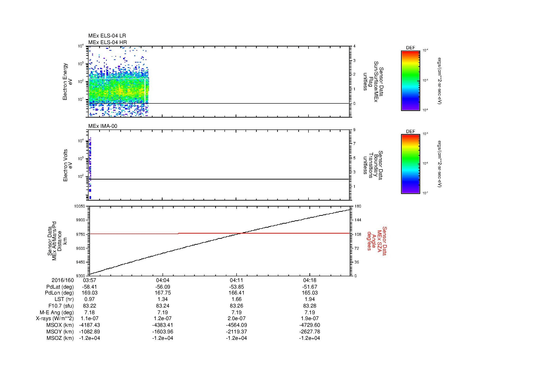This screenshot has width=555, height=392.
Task: Click X-rays value '2.0e-07'
Action: [236, 318]
